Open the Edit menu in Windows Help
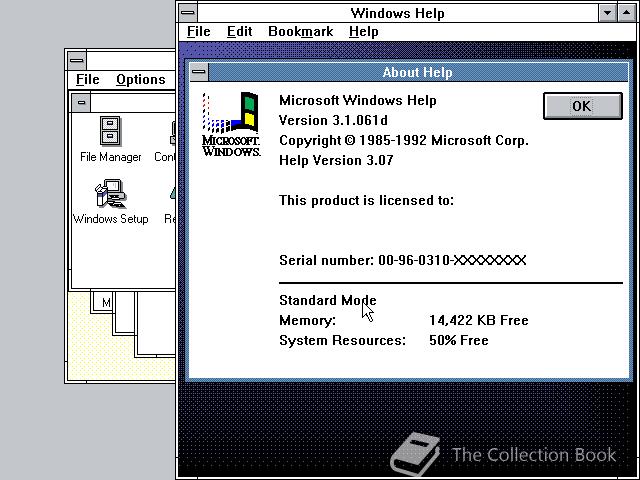 [240, 32]
